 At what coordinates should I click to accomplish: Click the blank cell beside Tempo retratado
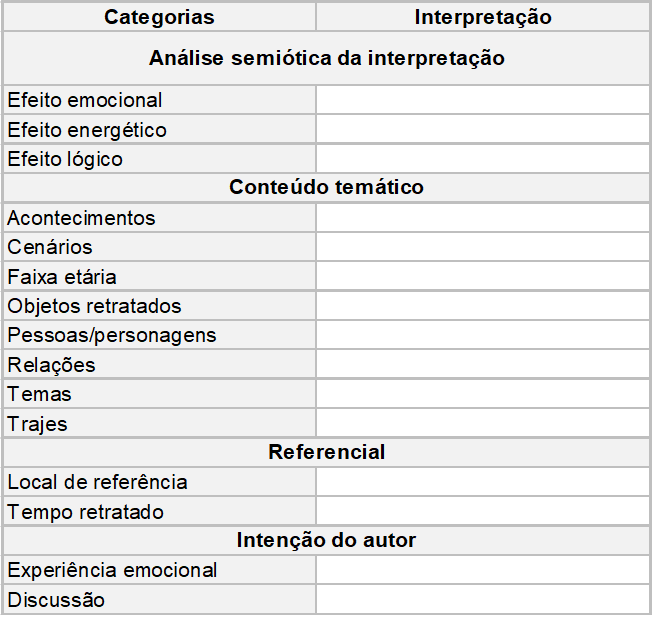482,512
